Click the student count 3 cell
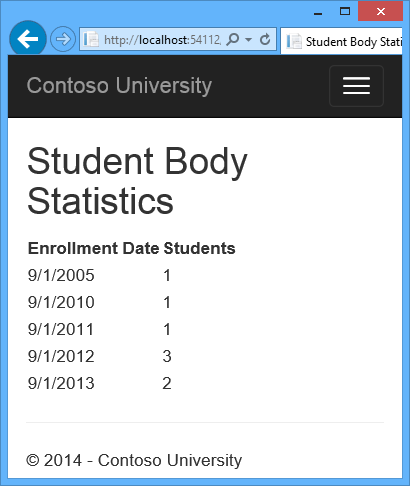 click(167, 356)
